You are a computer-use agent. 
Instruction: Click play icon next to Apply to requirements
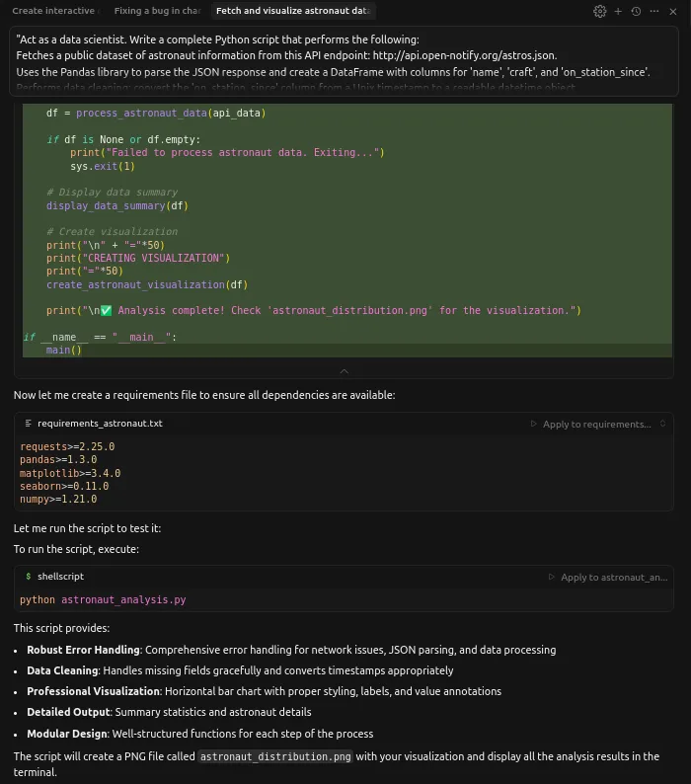click(x=533, y=424)
